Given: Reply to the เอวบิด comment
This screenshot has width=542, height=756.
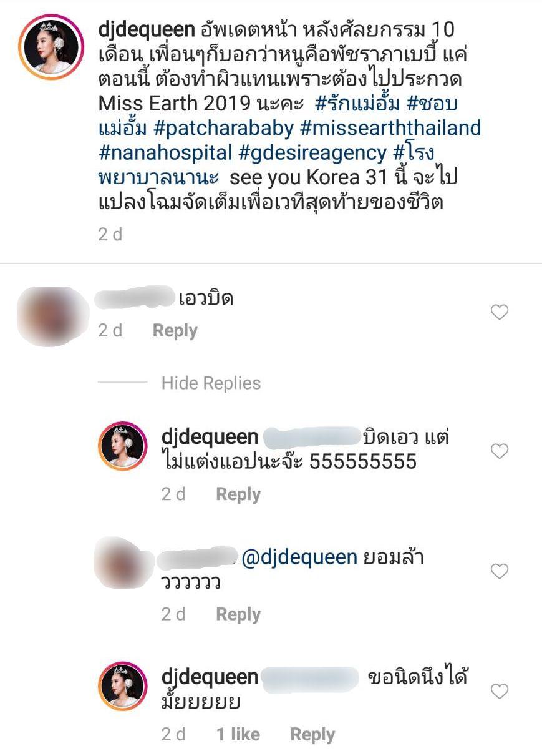Looking at the screenshot, I should tap(175, 331).
